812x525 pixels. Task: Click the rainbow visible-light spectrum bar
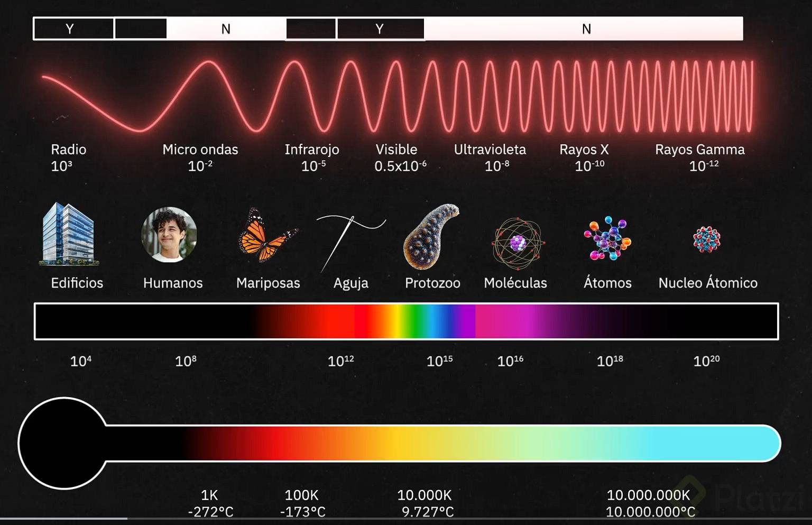click(x=406, y=321)
